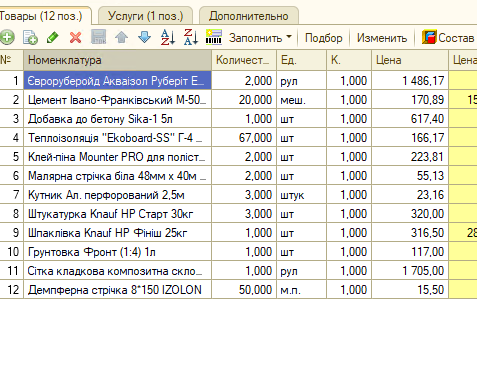Select row Кутник Ал. перфорований 2,5м
The height and width of the screenshot is (378, 477).
point(117,194)
